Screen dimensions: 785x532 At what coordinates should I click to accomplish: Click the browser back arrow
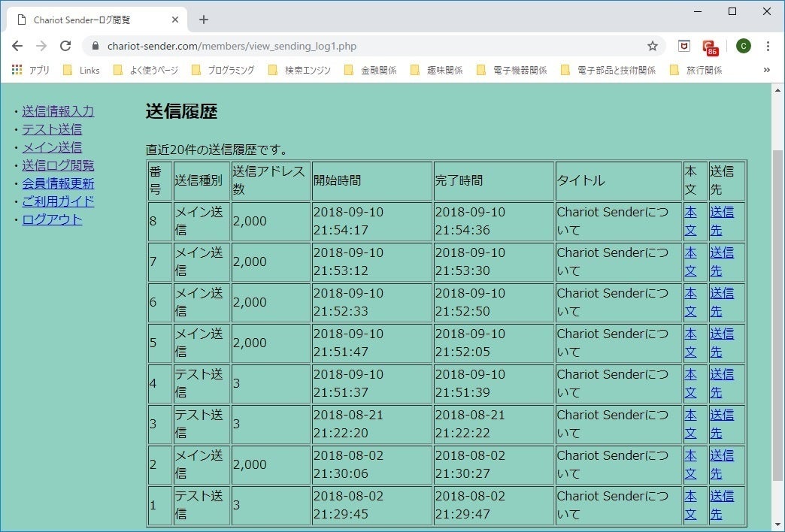[17, 46]
